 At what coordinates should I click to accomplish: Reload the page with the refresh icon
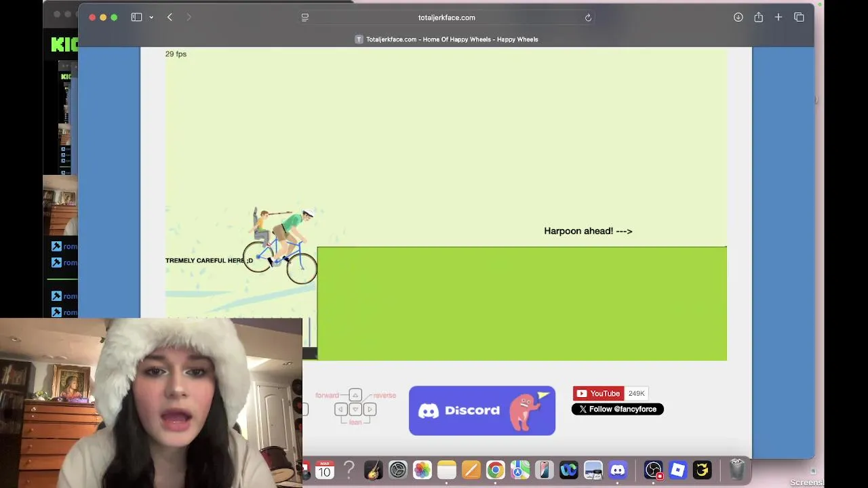click(588, 18)
